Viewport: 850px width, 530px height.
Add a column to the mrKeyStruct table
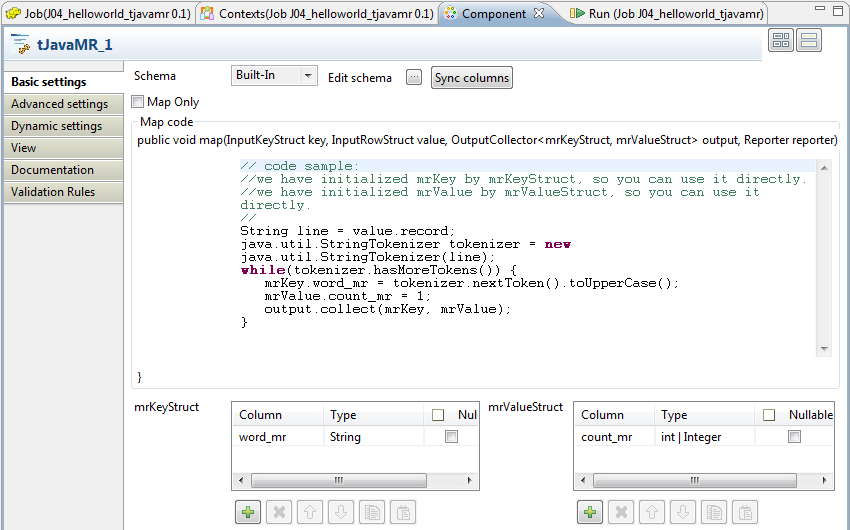click(248, 512)
